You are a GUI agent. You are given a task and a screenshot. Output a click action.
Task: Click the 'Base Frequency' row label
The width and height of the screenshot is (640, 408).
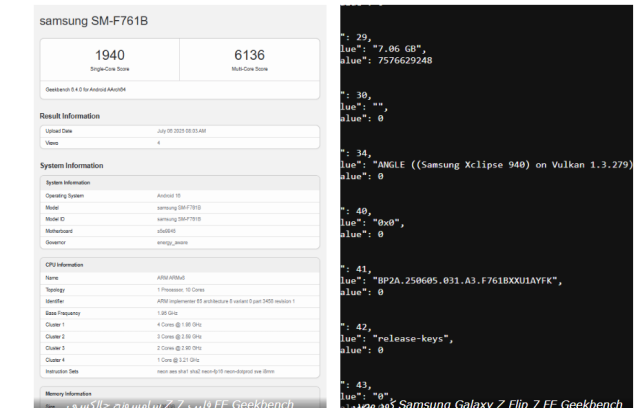click(63, 313)
